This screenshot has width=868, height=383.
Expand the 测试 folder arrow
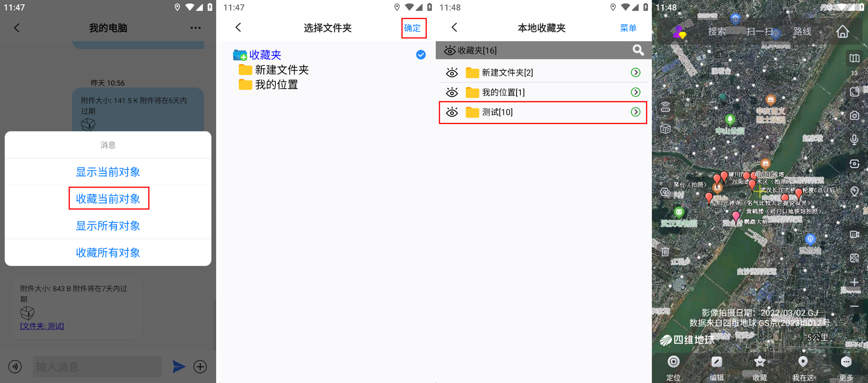coord(635,113)
